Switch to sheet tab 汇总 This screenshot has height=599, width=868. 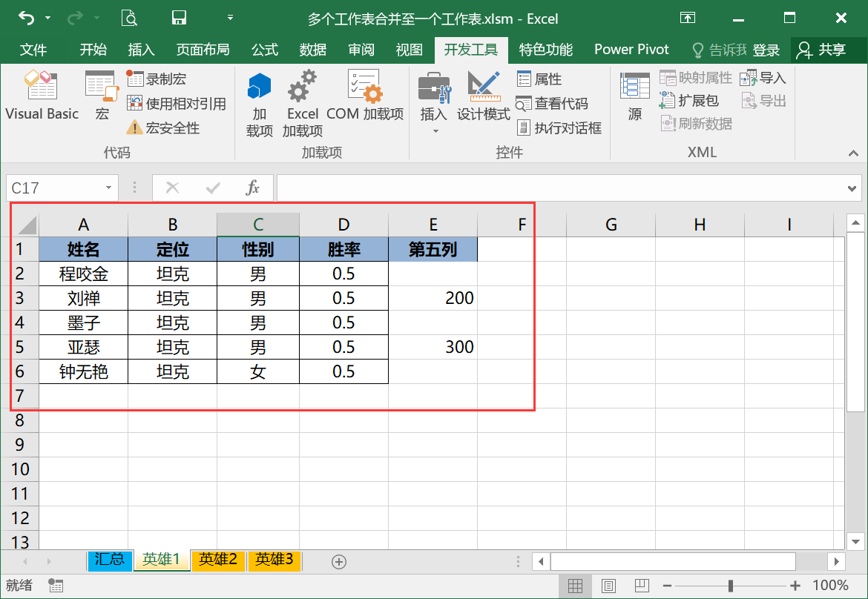110,560
